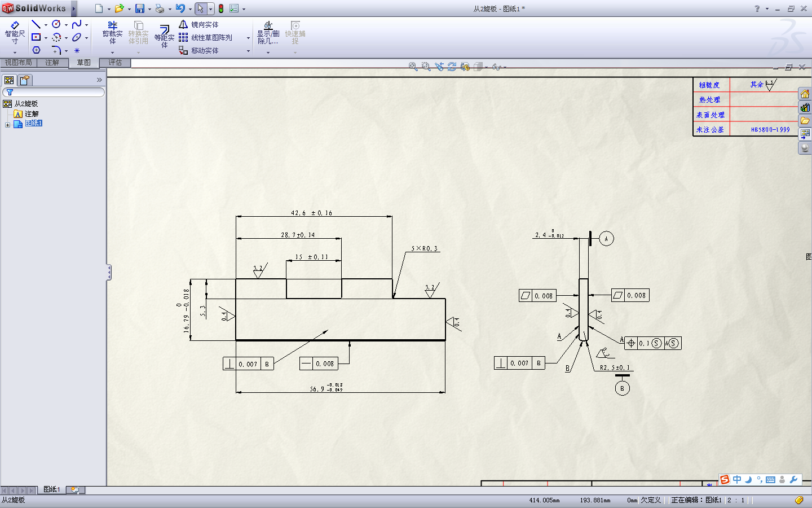Open the Appearances sphere task pane tab
This screenshot has height=508, width=812.
pos(805,148)
